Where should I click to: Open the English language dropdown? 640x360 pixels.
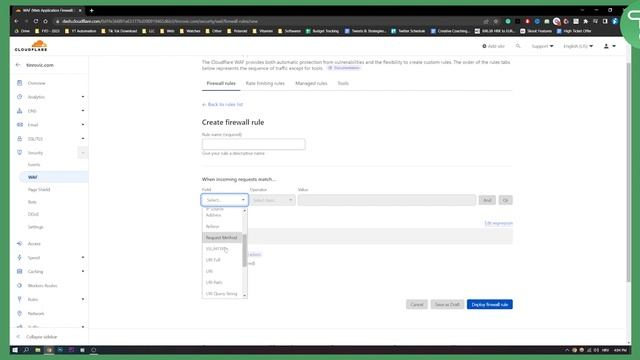(578, 46)
